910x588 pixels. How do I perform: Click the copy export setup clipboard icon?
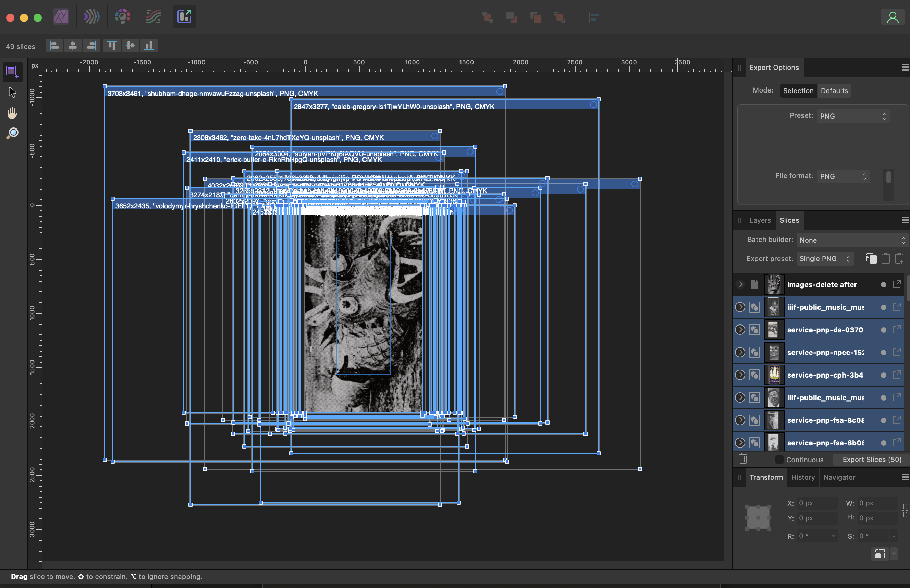tap(886, 258)
